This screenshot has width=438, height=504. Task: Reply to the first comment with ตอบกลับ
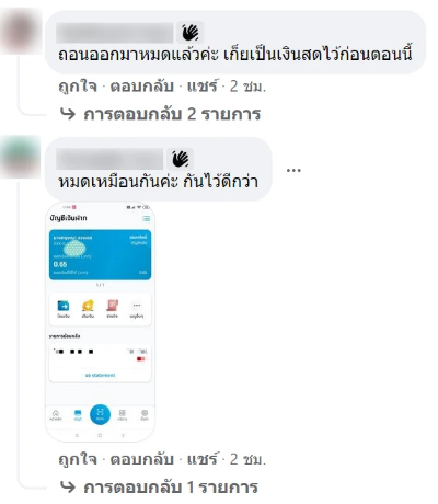[x=142, y=86]
